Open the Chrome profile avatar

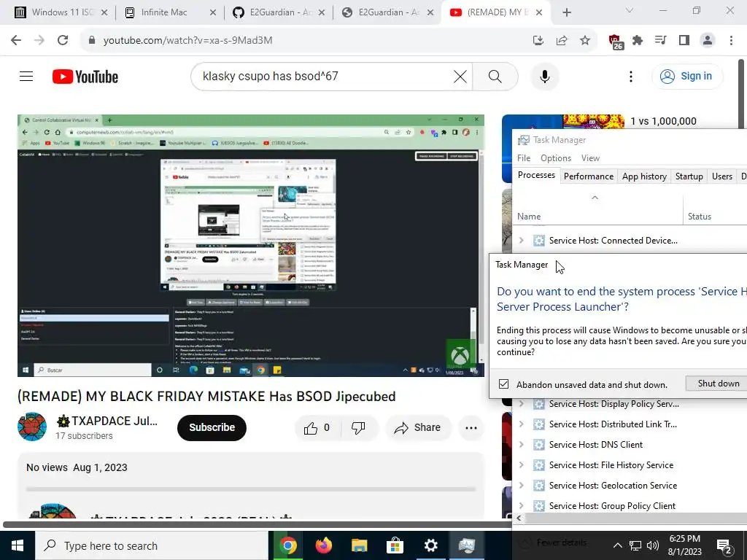708,41
